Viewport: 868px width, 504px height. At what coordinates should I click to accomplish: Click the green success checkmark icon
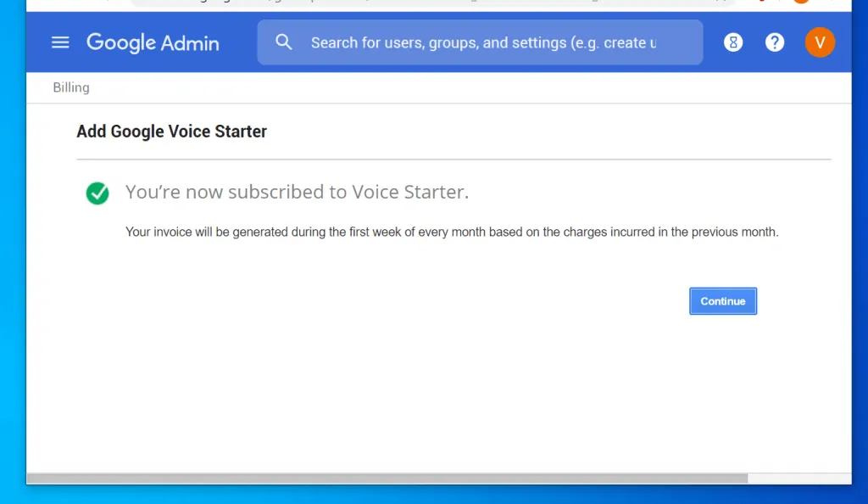pyautogui.click(x=97, y=193)
